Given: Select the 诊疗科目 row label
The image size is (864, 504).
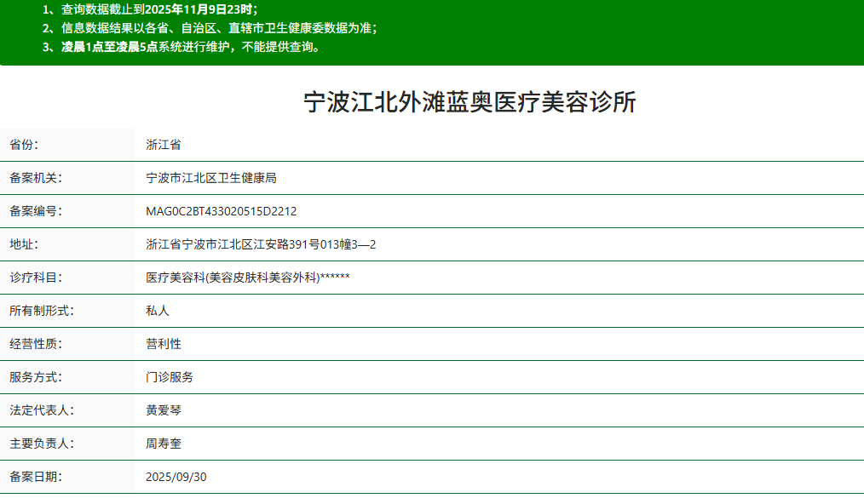Looking at the screenshot, I should pyautogui.click(x=31, y=278).
